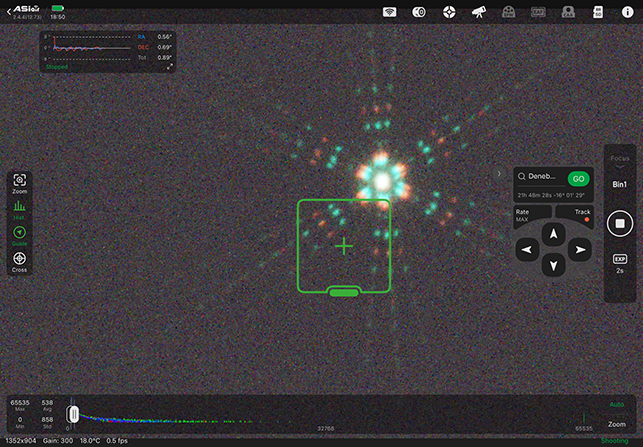This screenshot has height=447, width=643.
Task: Toggle the Hist histogram display
Action: [19, 208]
